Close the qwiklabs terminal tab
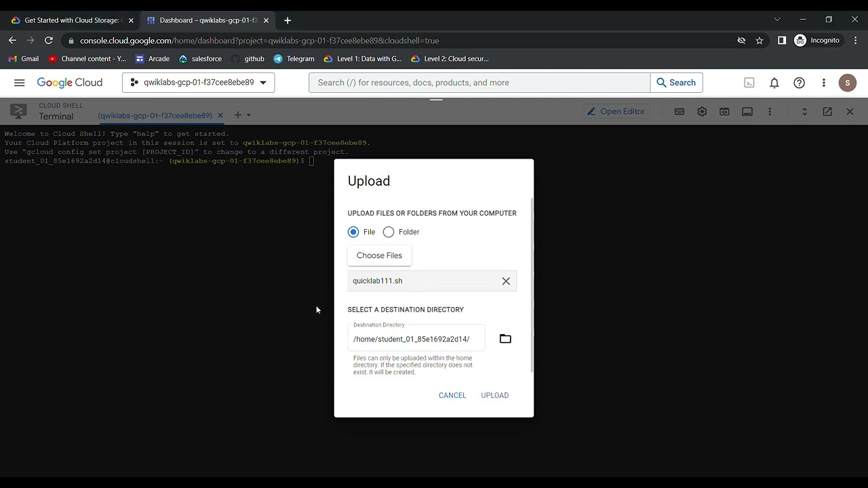This screenshot has height=488, width=868. pos(220,115)
